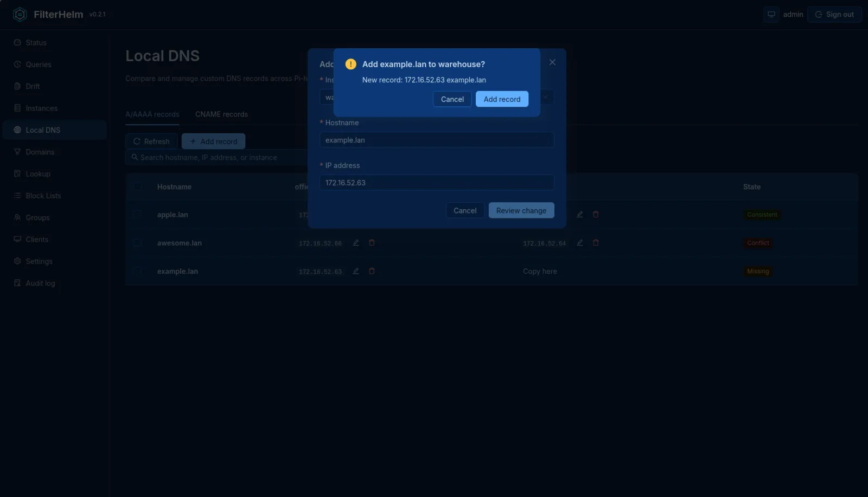Image resolution: width=868 pixels, height=497 pixels.
Task: Edit the example.lan record 172.16.52.63
Action: tap(356, 271)
